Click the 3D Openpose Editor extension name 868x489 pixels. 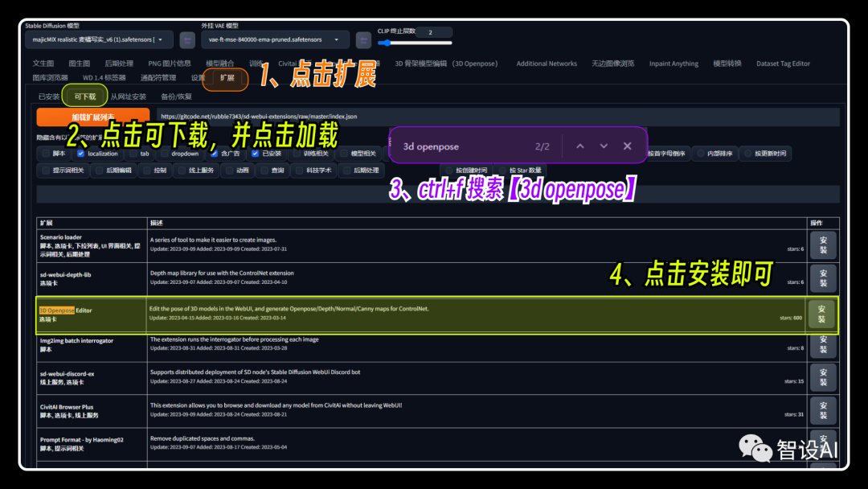pos(65,310)
